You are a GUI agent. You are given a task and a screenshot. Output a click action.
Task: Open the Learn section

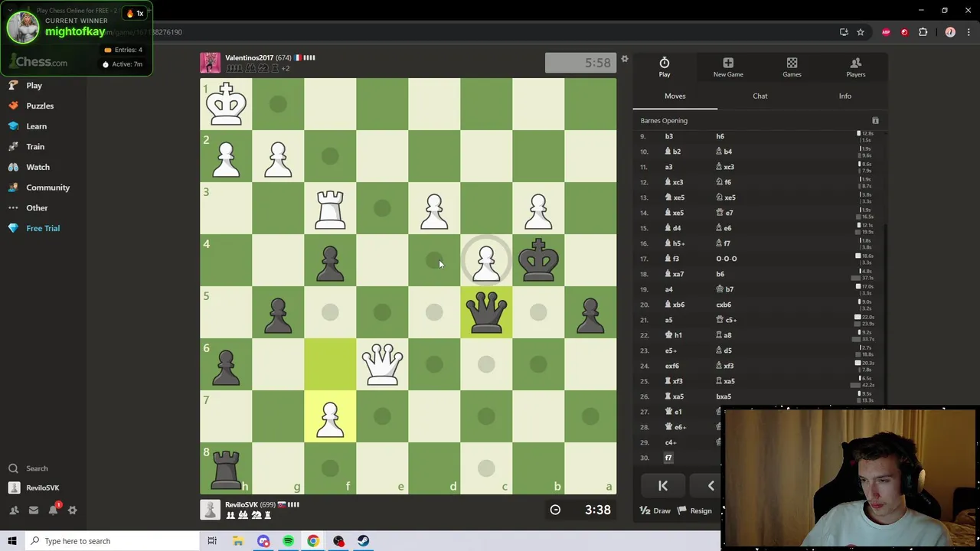click(x=36, y=126)
